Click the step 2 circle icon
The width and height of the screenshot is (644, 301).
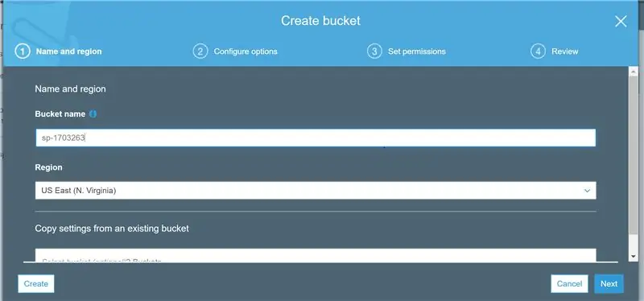[200, 52]
